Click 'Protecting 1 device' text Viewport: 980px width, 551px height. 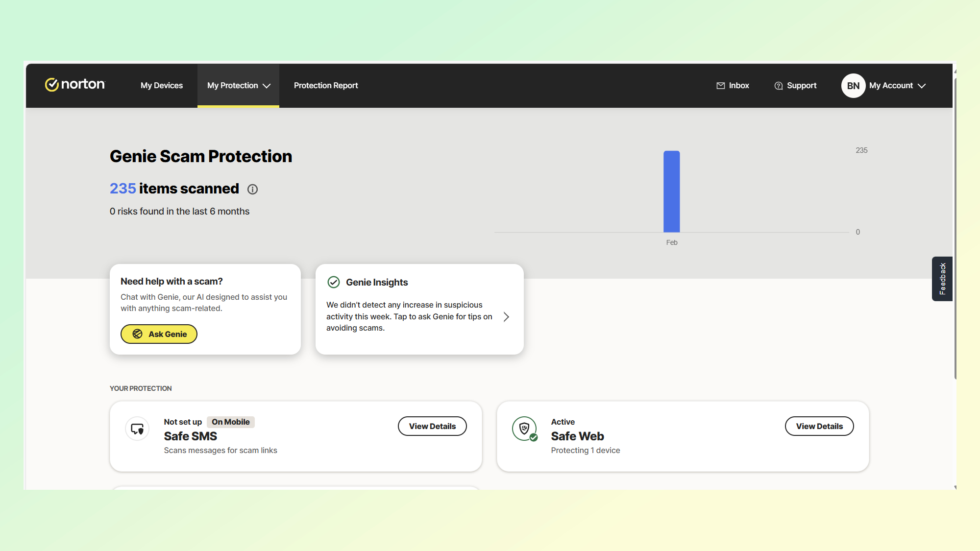[586, 450]
